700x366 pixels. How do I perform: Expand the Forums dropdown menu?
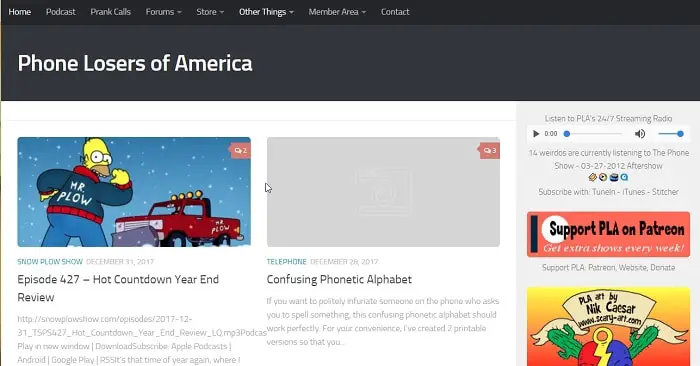click(x=163, y=12)
